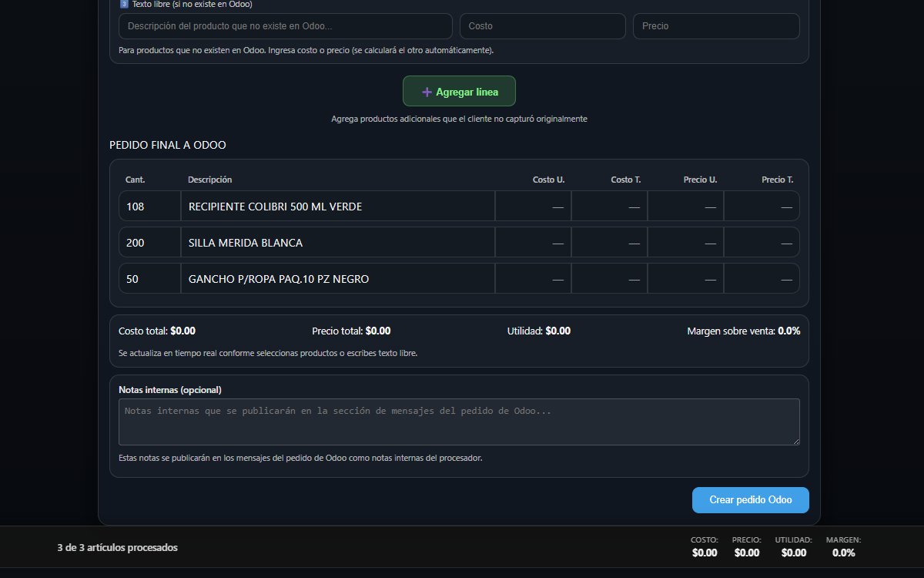The image size is (924, 578).
Task: Click Precio U. cell in RECIPIENTE COLIBRI row
Action: (x=685, y=207)
